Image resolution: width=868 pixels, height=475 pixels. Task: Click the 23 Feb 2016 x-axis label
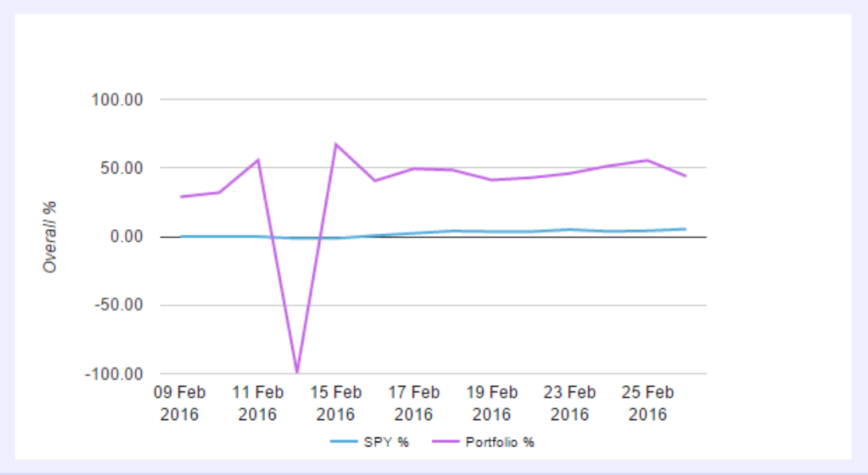[569, 403]
